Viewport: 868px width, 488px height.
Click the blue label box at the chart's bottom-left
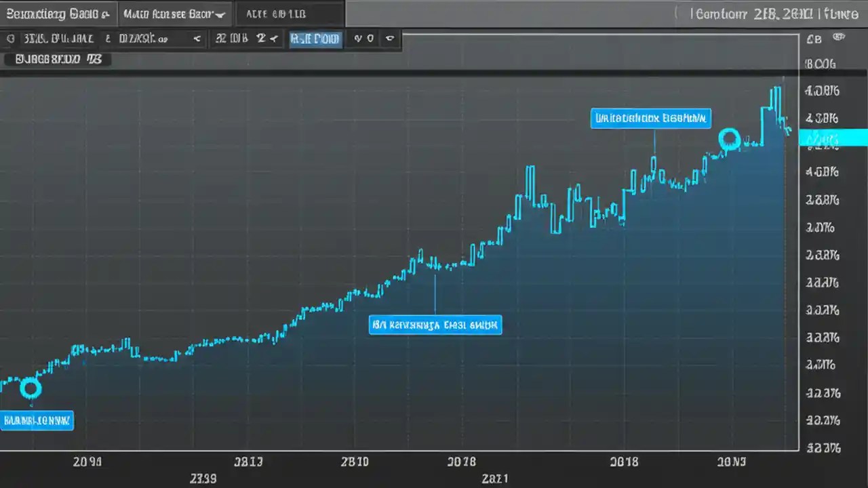point(37,420)
